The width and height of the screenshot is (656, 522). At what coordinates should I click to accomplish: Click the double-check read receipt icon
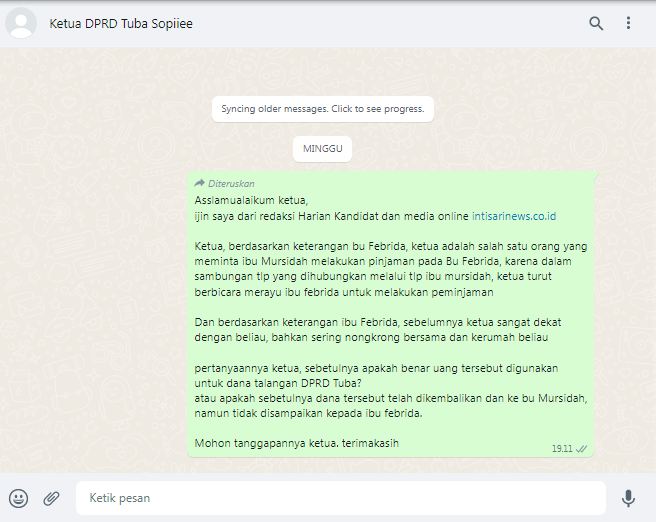point(582,449)
